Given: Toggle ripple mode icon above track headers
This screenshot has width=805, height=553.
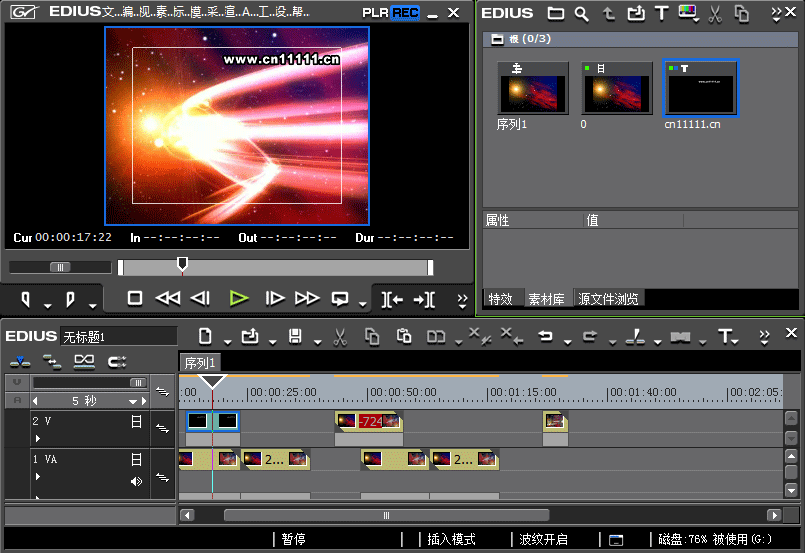Looking at the screenshot, I should pyautogui.click(x=52, y=362).
